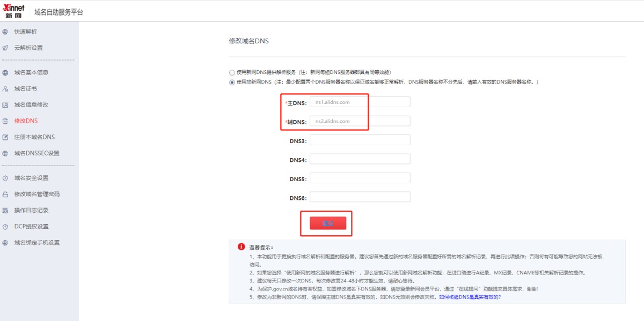Click the 主DNS input field

[x=360, y=102]
